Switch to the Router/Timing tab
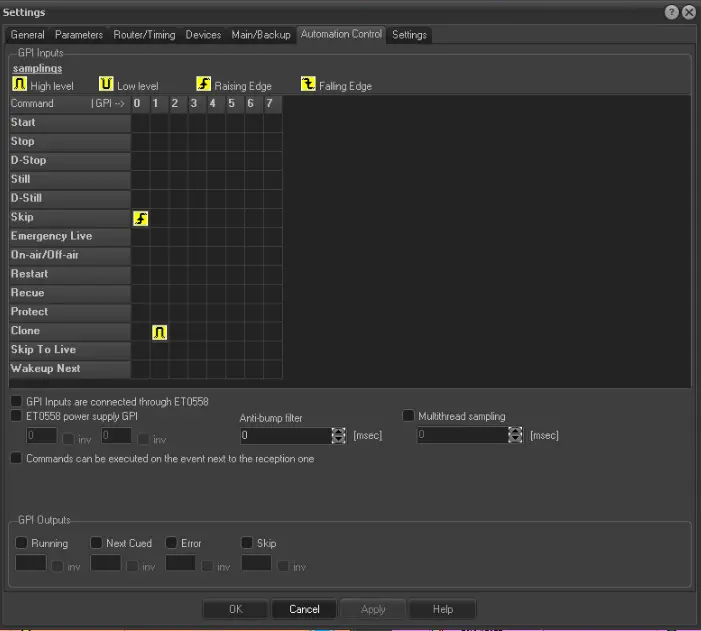The height and width of the screenshot is (631, 701). pyautogui.click(x=143, y=35)
